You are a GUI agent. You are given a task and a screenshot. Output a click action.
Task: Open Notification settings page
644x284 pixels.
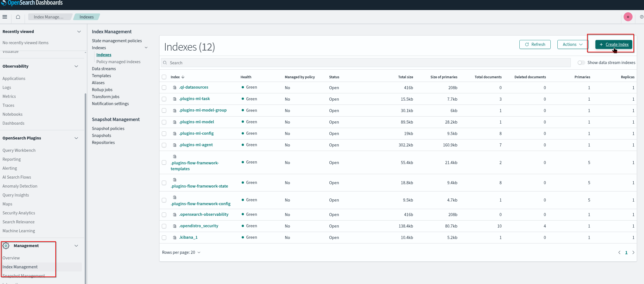click(x=110, y=104)
